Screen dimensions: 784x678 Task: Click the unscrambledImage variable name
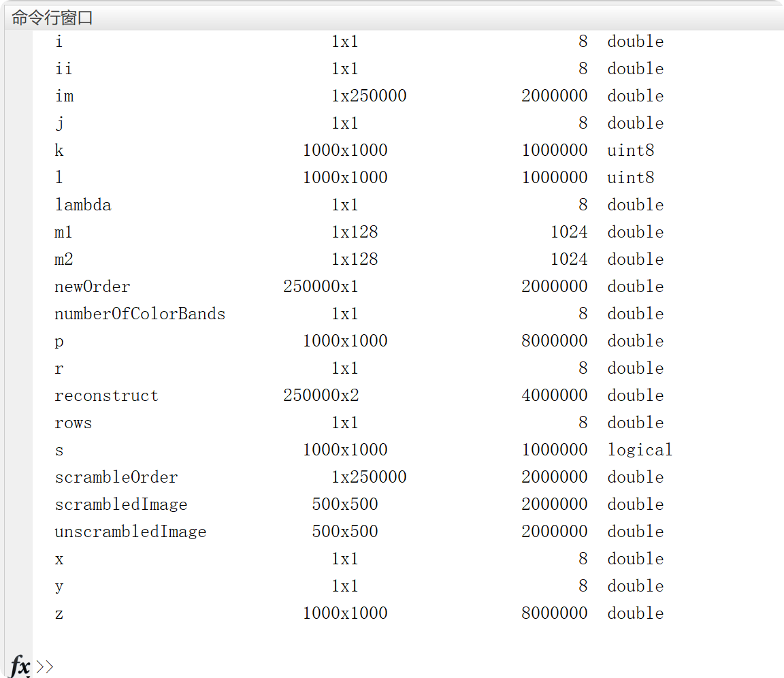point(130,532)
